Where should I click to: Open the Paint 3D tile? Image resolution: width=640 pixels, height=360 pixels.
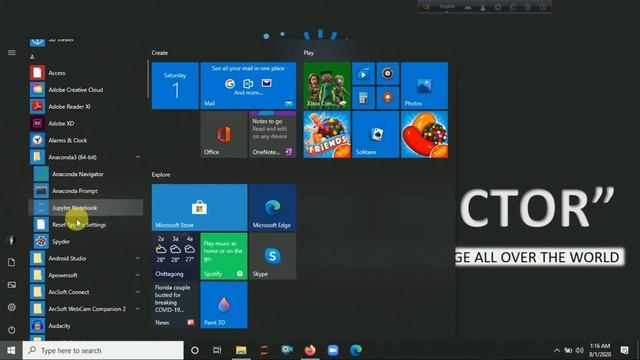224,305
